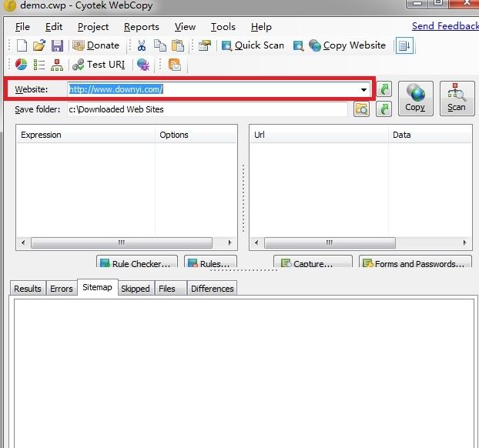The height and width of the screenshot is (448, 479).
Task: Switch to the Differences tab
Action: (212, 289)
